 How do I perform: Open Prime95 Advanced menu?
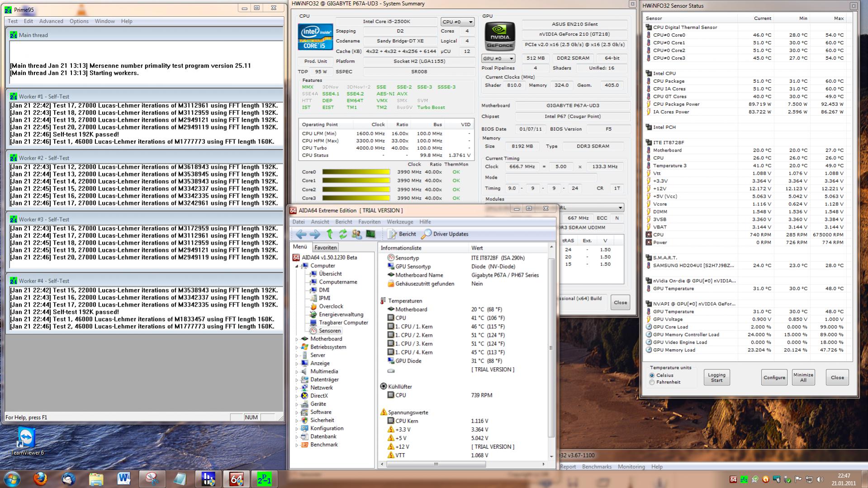(x=51, y=21)
